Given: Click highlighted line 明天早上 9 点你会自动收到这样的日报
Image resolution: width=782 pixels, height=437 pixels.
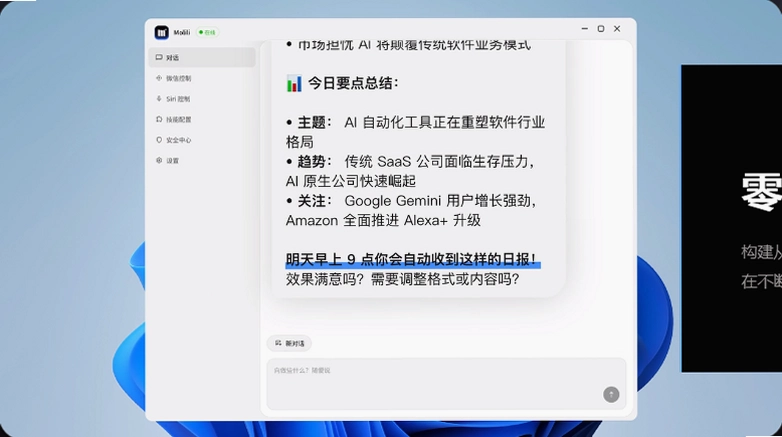Looking at the screenshot, I should [x=412, y=259].
